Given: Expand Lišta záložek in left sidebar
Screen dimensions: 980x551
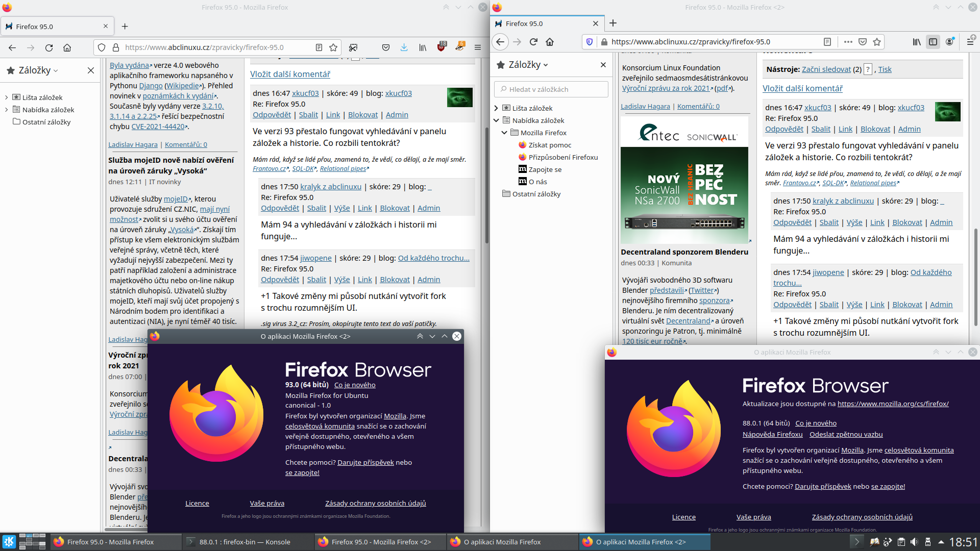Looking at the screenshot, I should point(6,97).
